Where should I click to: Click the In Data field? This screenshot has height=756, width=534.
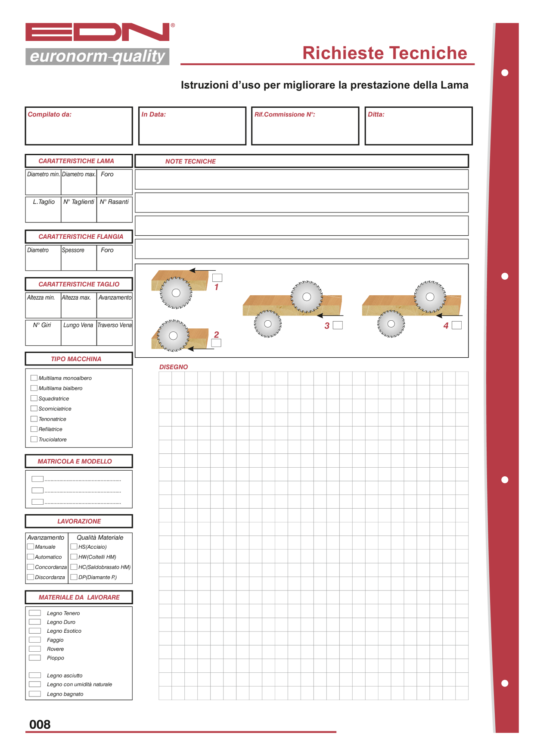(192, 126)
